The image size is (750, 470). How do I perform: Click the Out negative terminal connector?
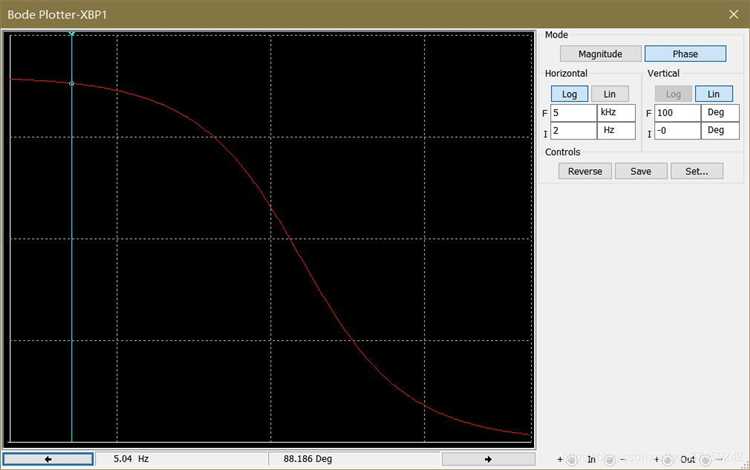[706, 460]
